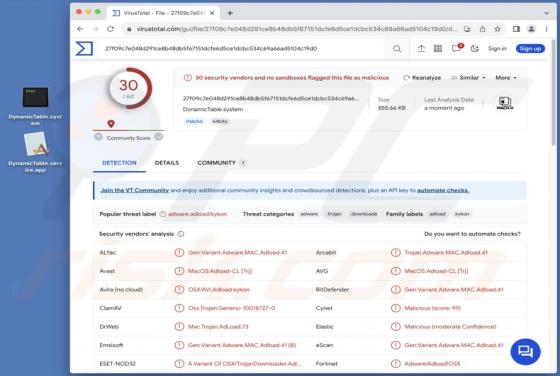Click the search magnifier icon
Image resolution: width=560 pixels, height=376 pixels.
click(x=397, y=49)
